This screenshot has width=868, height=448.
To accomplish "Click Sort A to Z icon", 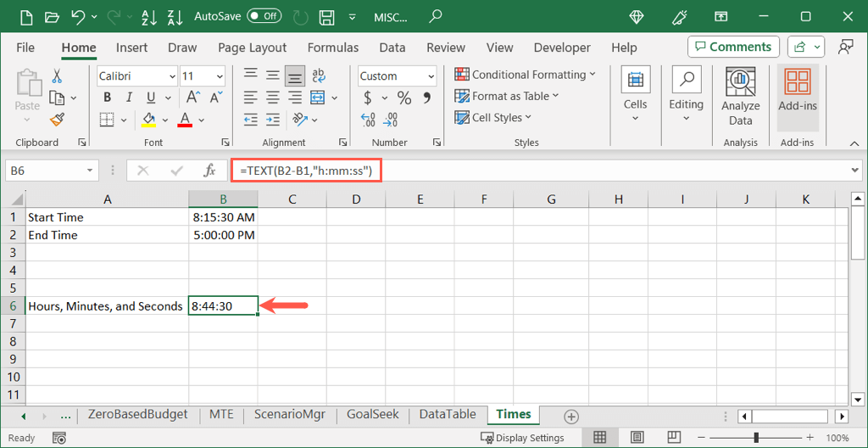I will click(149, 17).
